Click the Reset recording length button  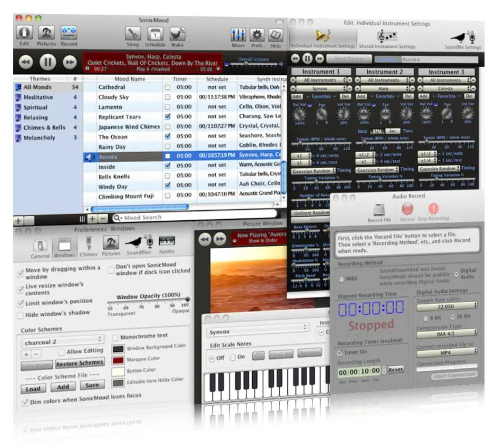(x=396, y=370)
